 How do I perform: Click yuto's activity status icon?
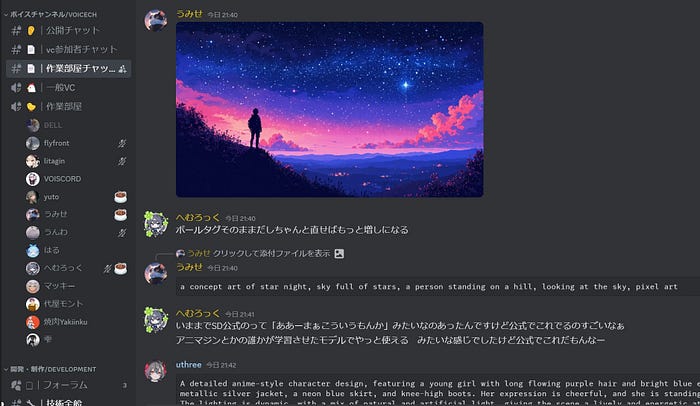coord(121,197)
